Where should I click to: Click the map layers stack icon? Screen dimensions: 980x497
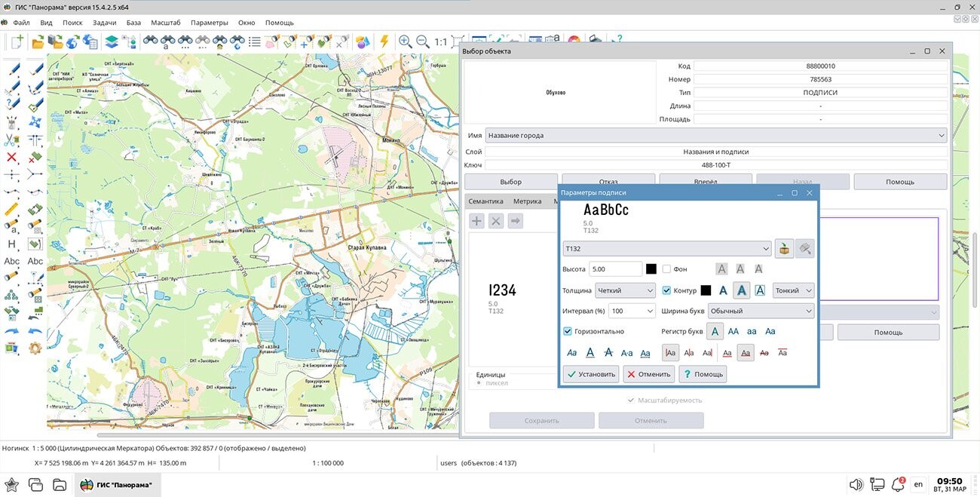tap(112, 42)
